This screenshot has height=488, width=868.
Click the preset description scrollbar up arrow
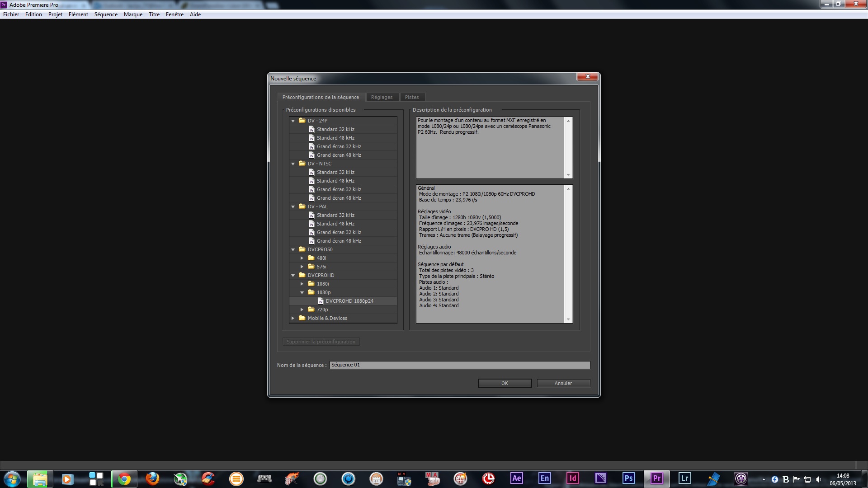click(x=568, y=121)
